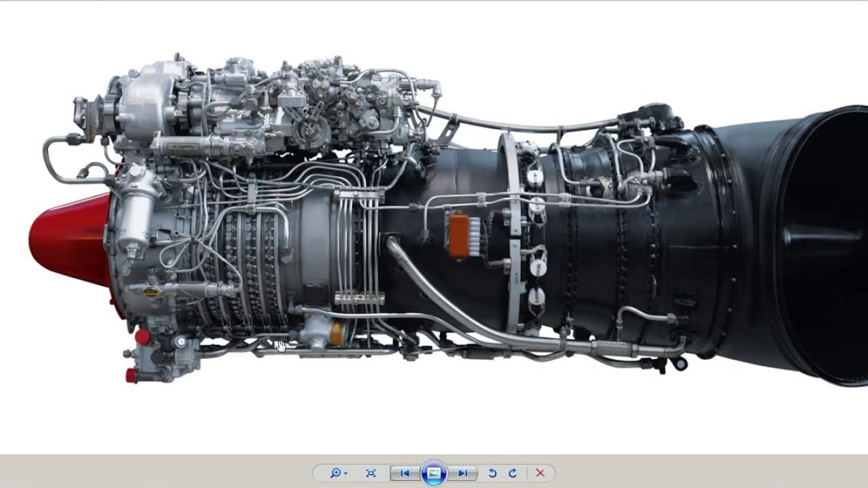Image resolution: width=868 pixels, height=488 pixels.
Task: Rotate the image clockwise
Action: coord(513,473)
